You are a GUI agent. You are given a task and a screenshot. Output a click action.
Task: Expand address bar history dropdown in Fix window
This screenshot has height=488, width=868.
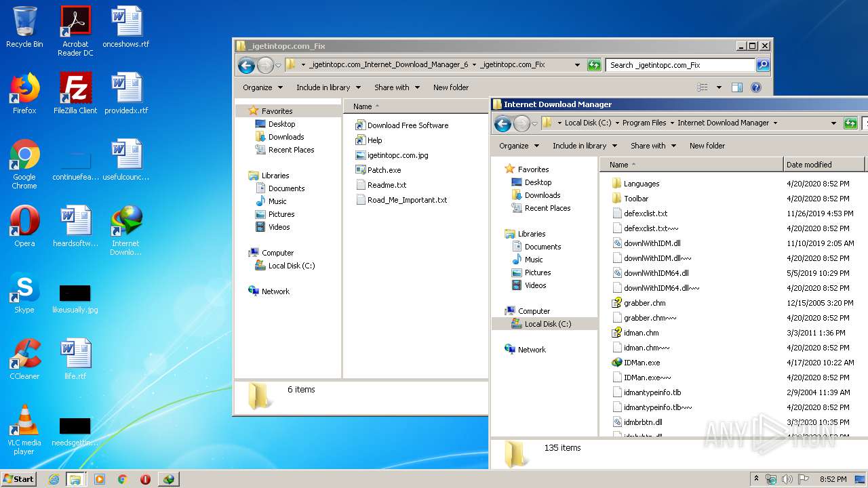577,65
